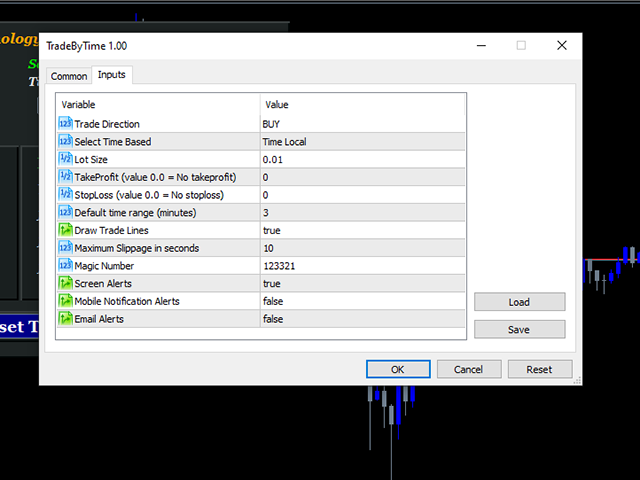Click the Default time range row icon
Image resolution: width=640 pixels, height=480 pixels.
click(x=65, y=212)
